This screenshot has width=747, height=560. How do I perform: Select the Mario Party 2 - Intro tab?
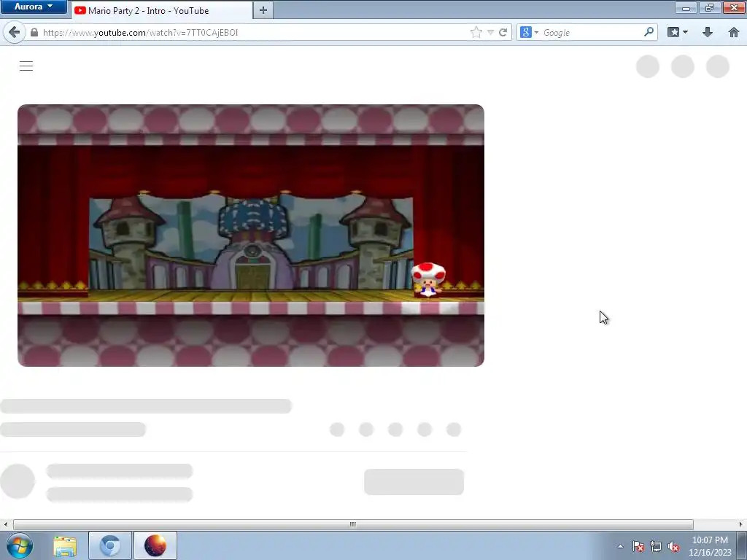point(162,10)
